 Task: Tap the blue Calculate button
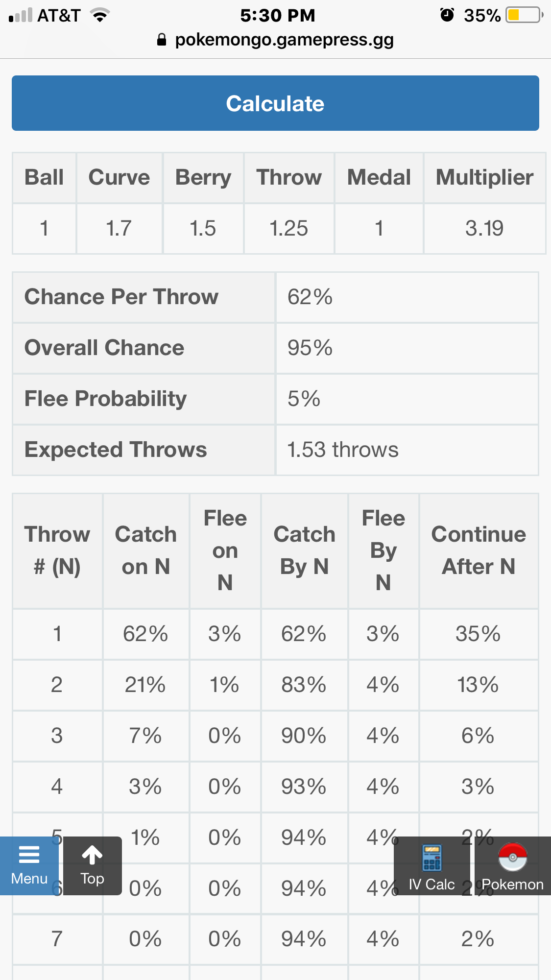[275, 103]
